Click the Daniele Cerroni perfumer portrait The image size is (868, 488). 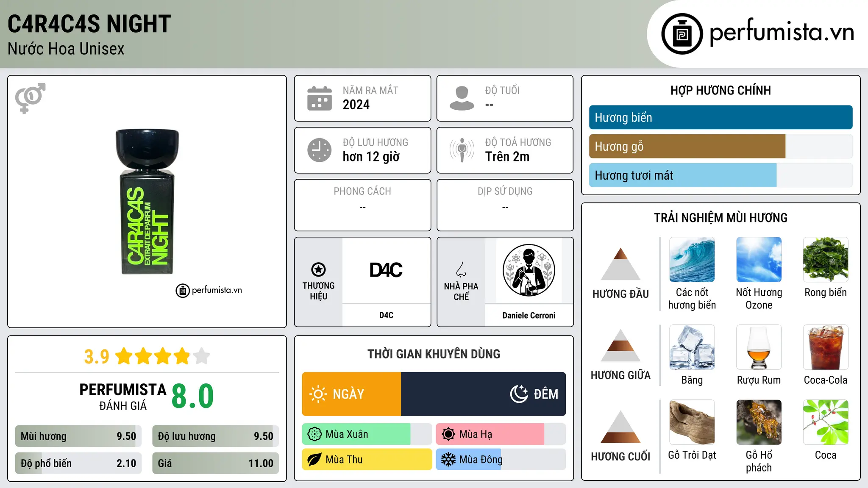(x=529, y=270)
